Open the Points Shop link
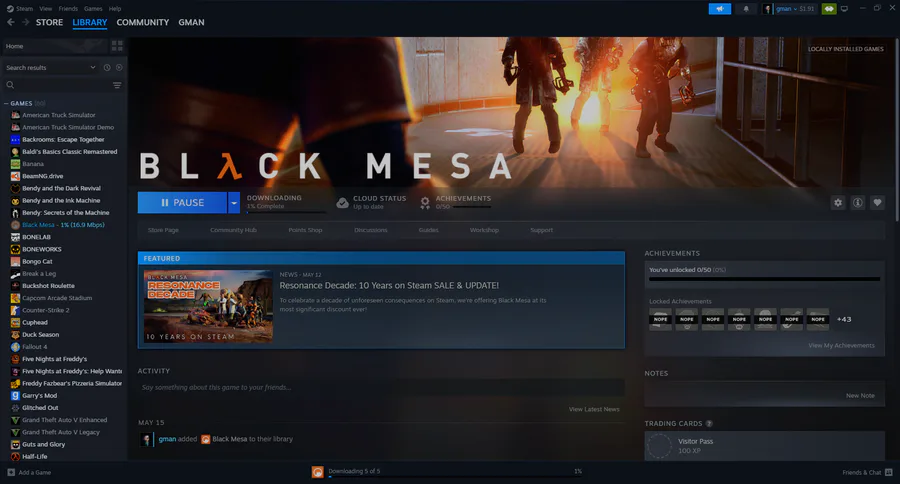The image size is (900, 484). coord(305,230)
